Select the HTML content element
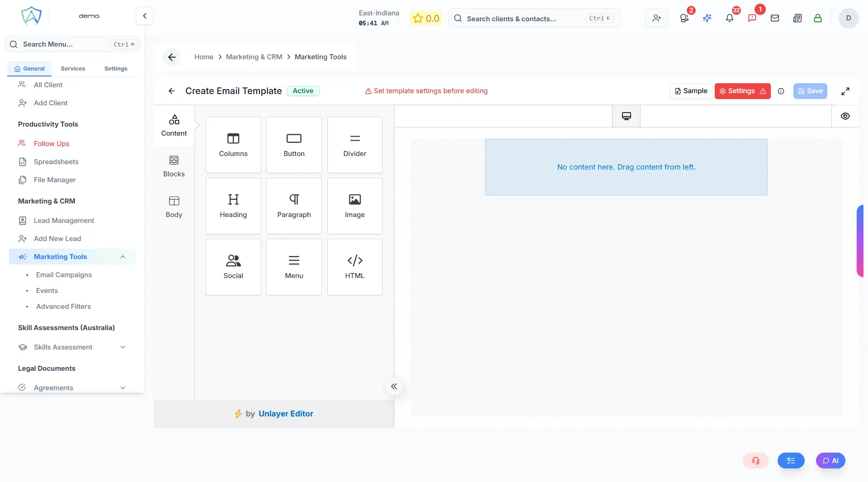The height and width of the screenshot is (482, 868). point(354,267)
